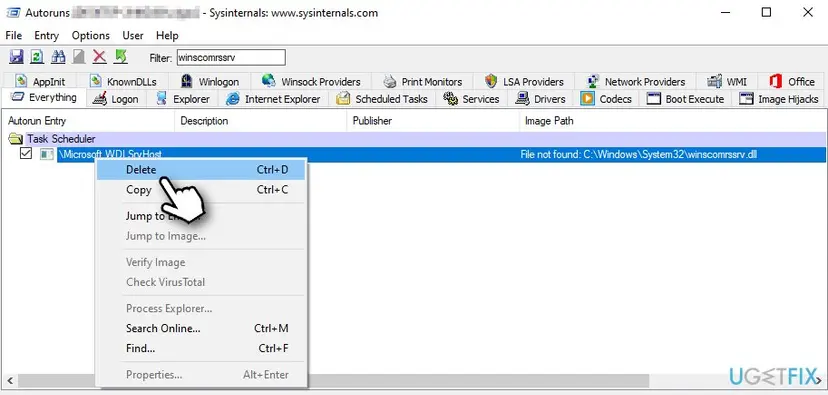This screenshot has width=828, height=395.
Task: Click the Save toolbar icon
Action: [16, 57]
